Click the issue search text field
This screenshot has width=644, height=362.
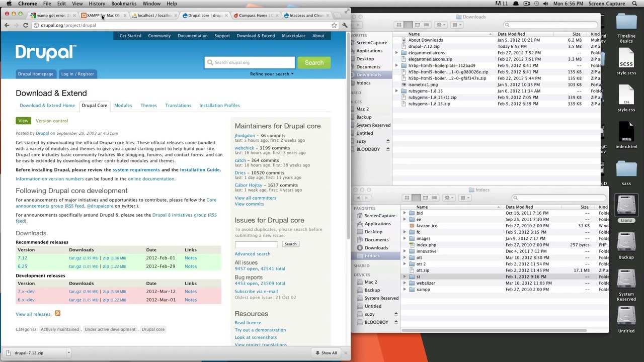(256, 244)
